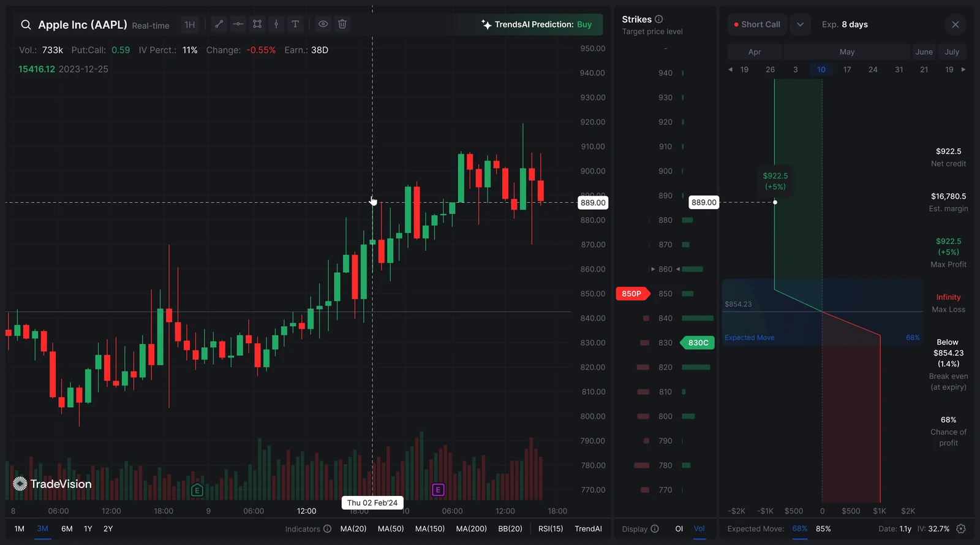Open the Date 1.1y selector
This screenshot has height=545, width=980.
[895, 528]
